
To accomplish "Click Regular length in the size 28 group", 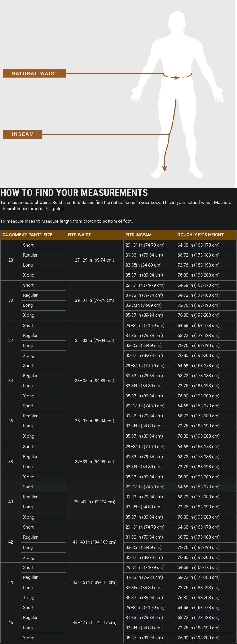I will (30, 255).
